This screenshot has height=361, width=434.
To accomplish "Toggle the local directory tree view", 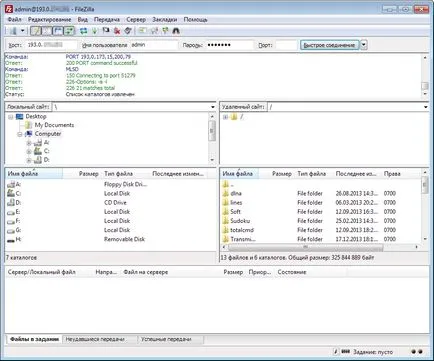I will click(x=47, y=31).
